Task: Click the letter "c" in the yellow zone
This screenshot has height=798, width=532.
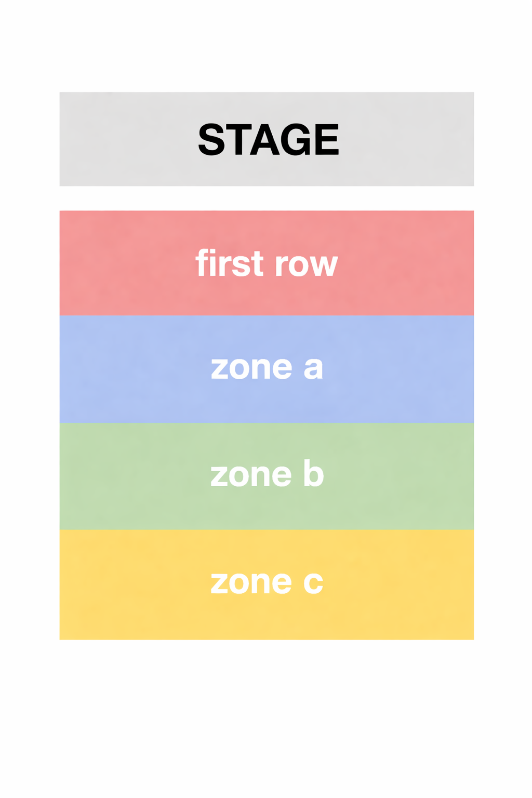Action: tap(313, 582)
